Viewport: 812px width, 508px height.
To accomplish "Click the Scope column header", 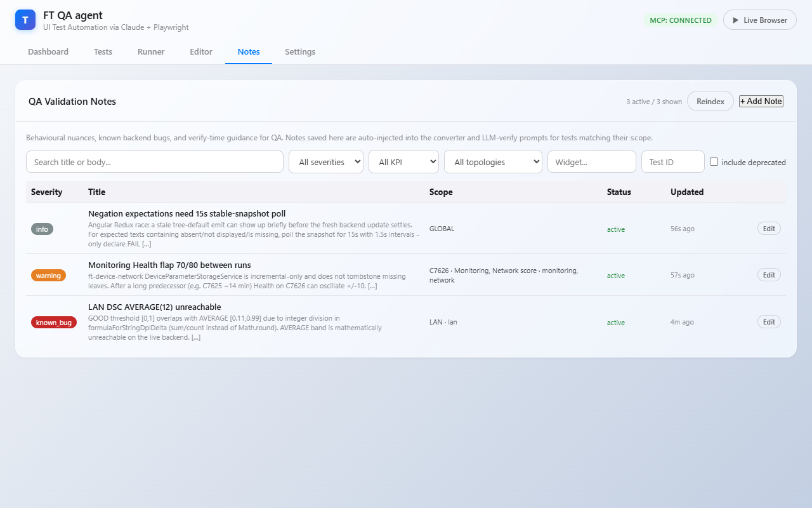I will point(441,192).
